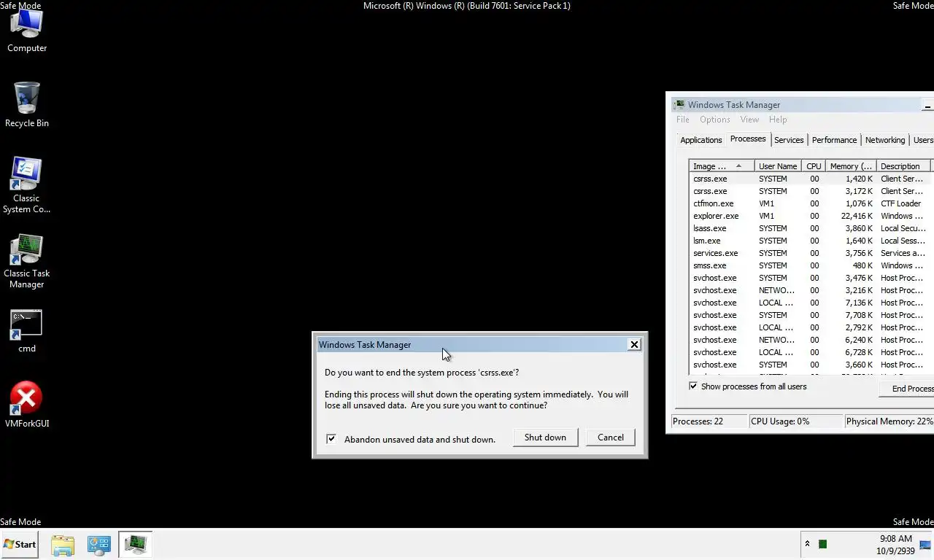The height and width of the screenshot is (560, 934).
Task: Select the explorer.exe process row
Action: pos(810,216)
